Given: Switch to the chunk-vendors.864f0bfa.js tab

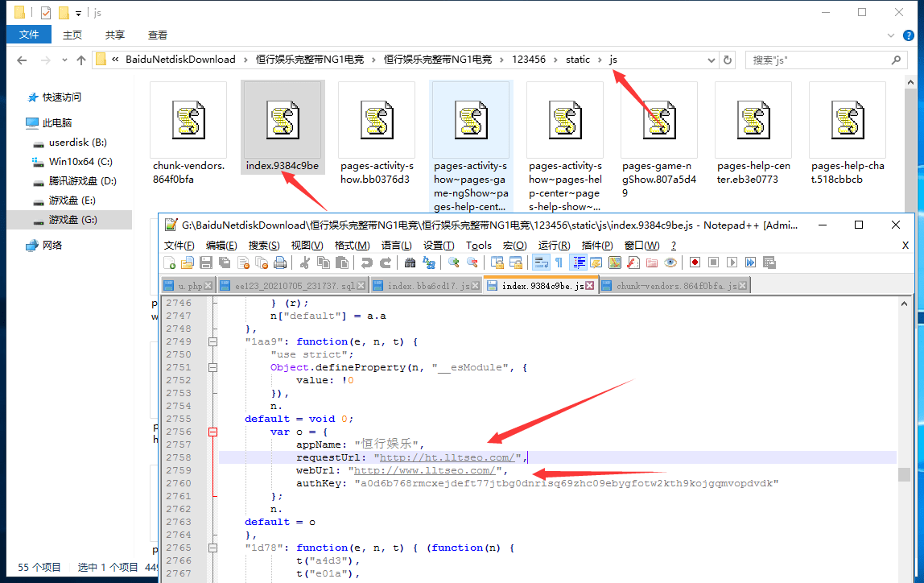Looking at the screenshot, I should tap(676, 286).
